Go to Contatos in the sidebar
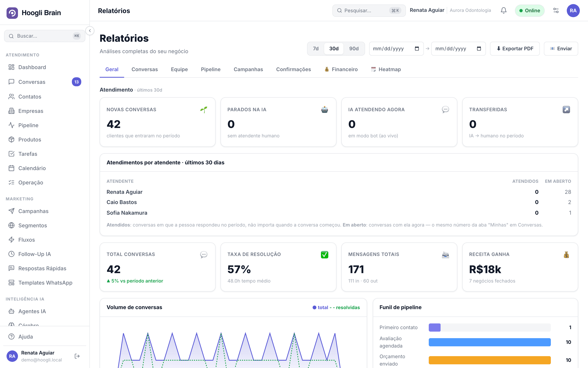The height and width of the screenshot is (368, 588). tap(45, 97)
